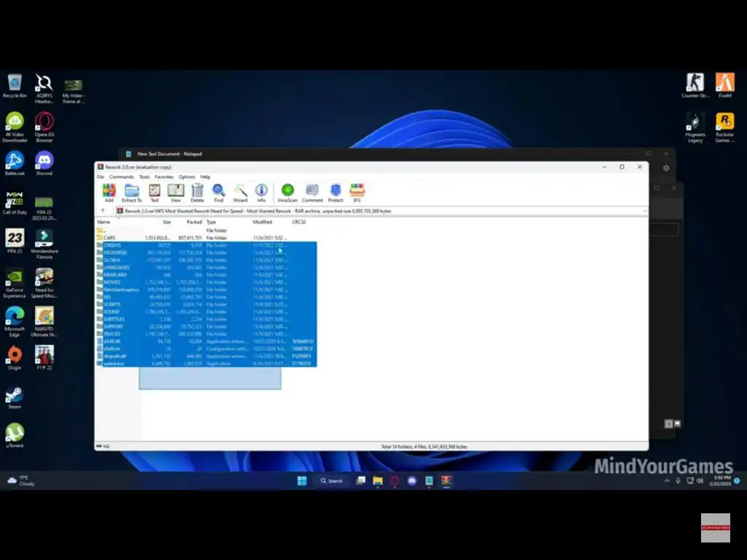Click the gear icon in the window behind WinRAR
The image size is (747, 560).
pos(666,168)
